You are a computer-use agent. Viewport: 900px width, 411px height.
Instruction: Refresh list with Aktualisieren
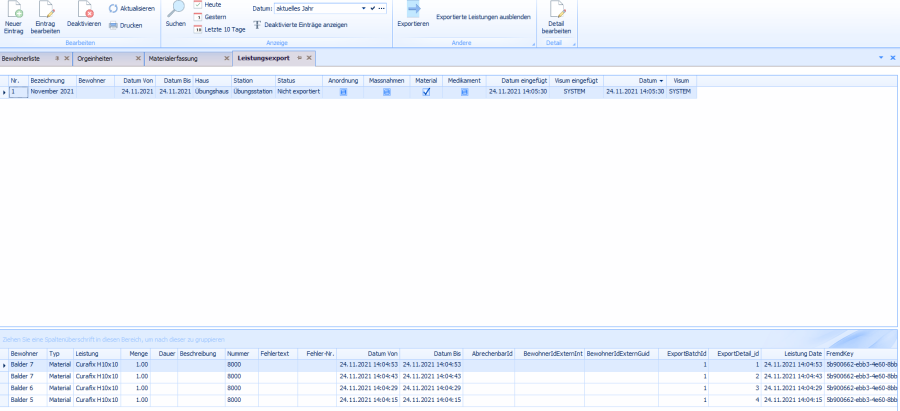[x=131, y=9]
